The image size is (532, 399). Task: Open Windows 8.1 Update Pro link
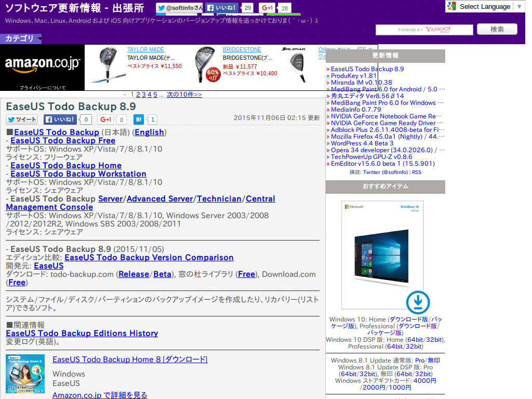click(420, 361)
